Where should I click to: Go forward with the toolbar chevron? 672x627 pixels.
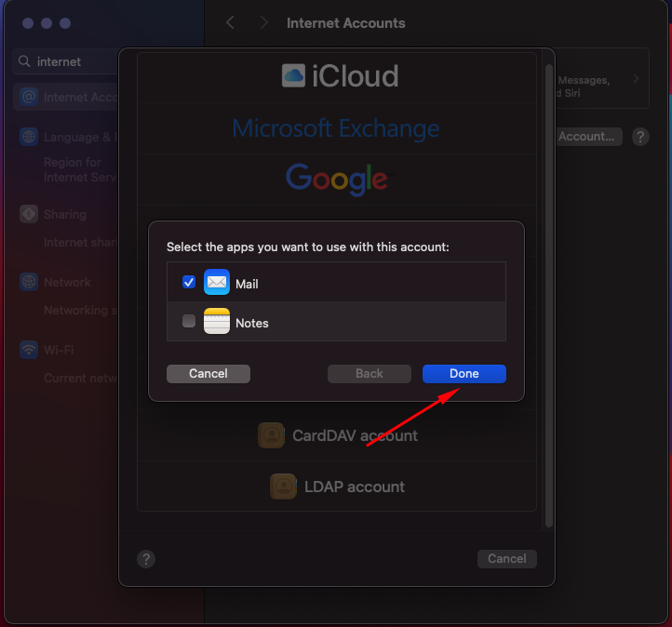[x=264, y=22]
